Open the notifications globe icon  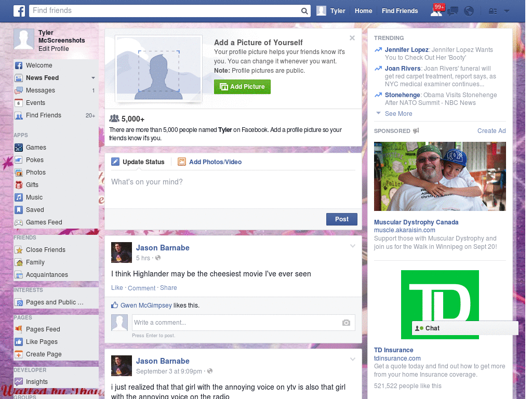[x=469, y=11]
